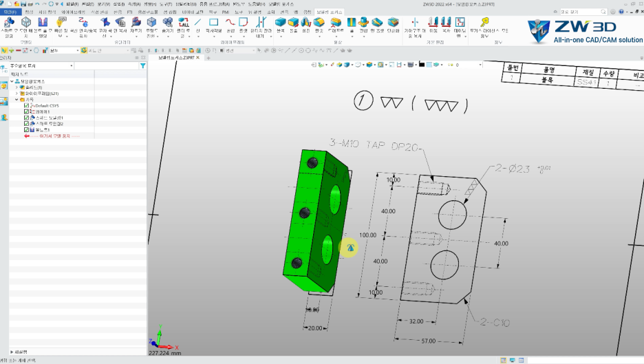Viewport: 644px width, 364px height.
Task: Toggle the checkbox for the fourth history feature
Action: coord(26,124)
